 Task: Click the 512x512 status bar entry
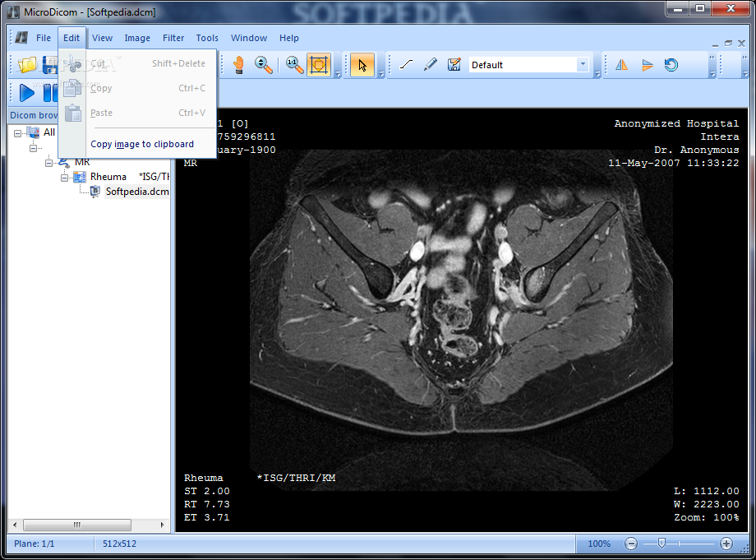tap(119, 544)
